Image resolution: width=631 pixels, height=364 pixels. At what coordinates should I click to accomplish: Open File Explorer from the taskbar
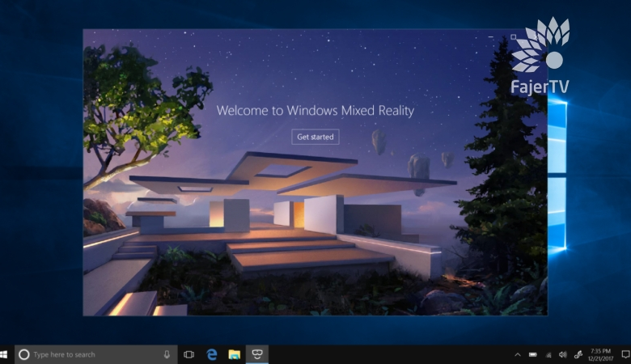point(235,354)
